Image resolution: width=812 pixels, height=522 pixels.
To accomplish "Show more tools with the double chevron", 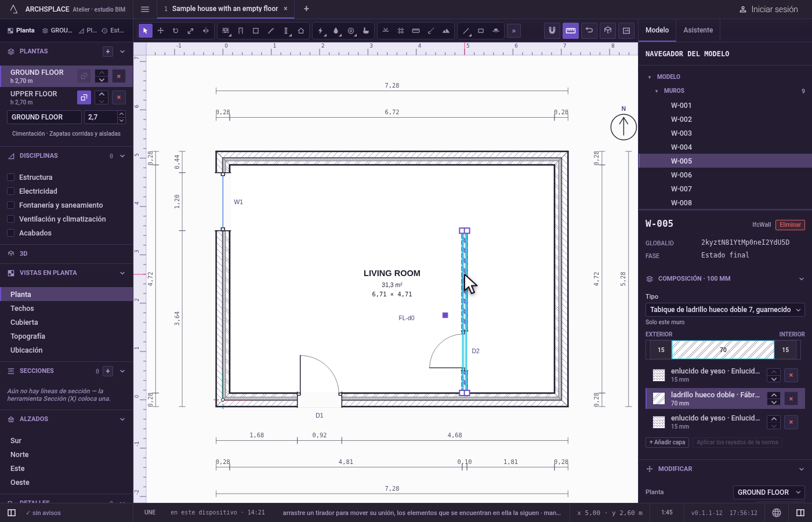I will pos(513,31).
